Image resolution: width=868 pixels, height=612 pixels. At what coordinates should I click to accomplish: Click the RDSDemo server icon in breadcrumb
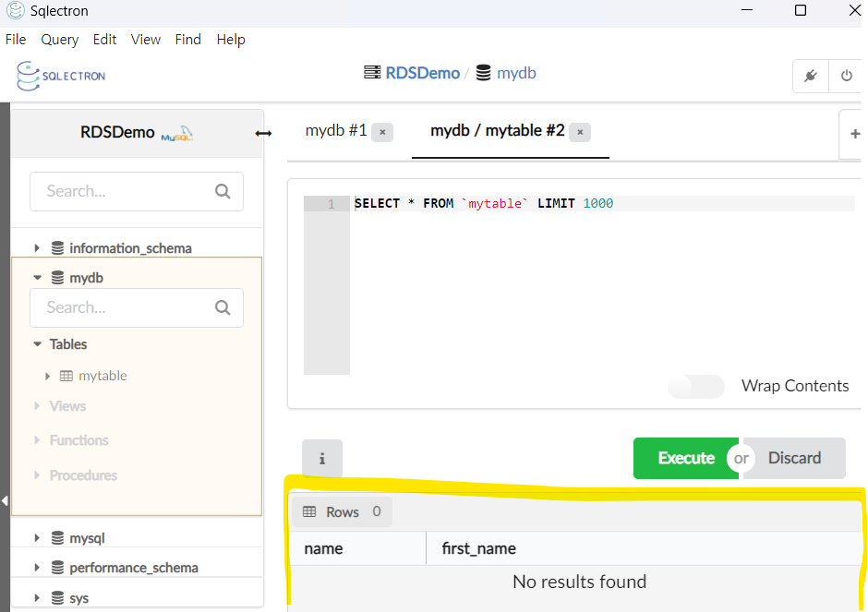coord(372,73)
